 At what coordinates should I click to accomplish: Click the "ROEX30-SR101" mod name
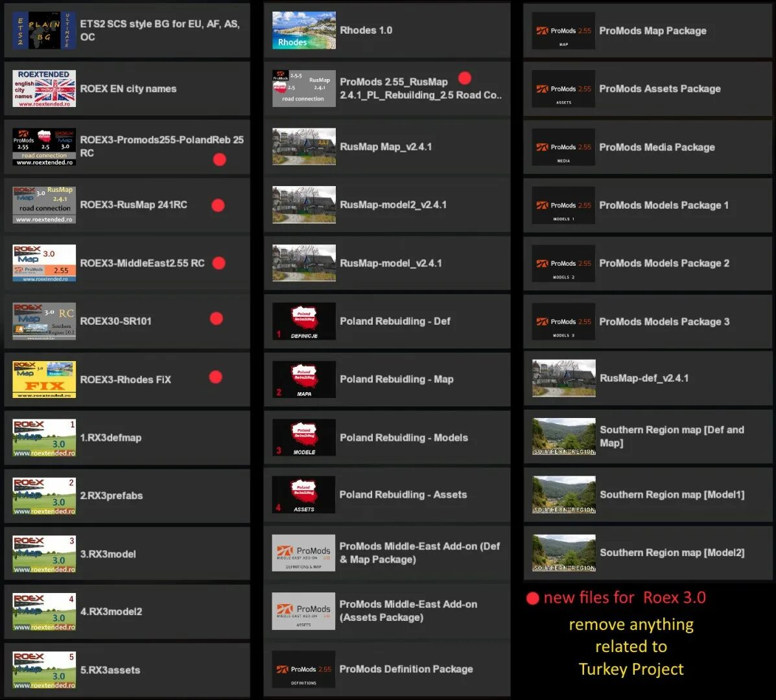tap(116, 321)
